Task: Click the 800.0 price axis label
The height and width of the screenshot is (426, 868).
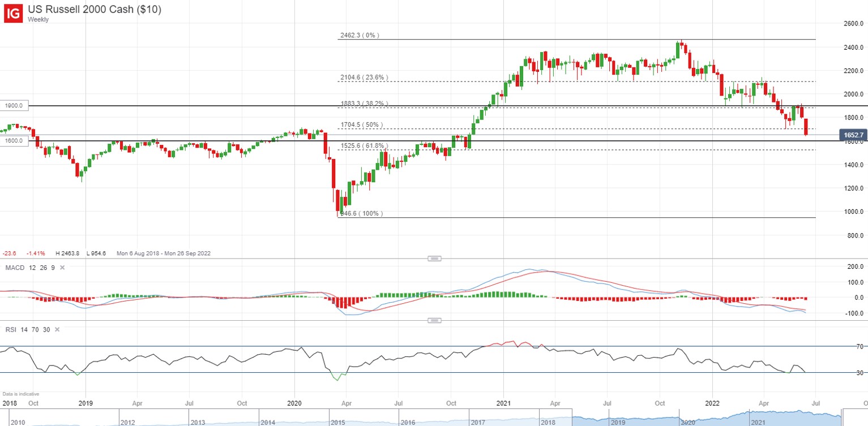Action: [854, 235]
